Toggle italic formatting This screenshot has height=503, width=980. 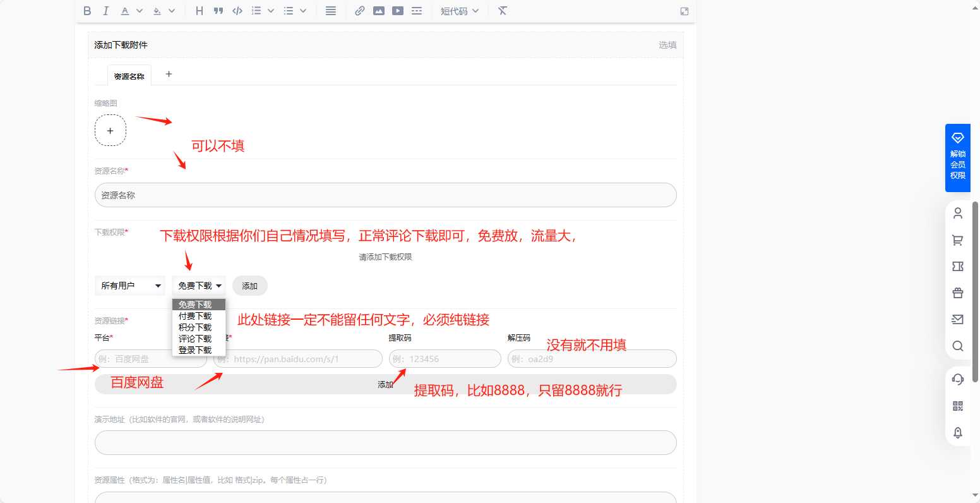click(x=106, y=11)
